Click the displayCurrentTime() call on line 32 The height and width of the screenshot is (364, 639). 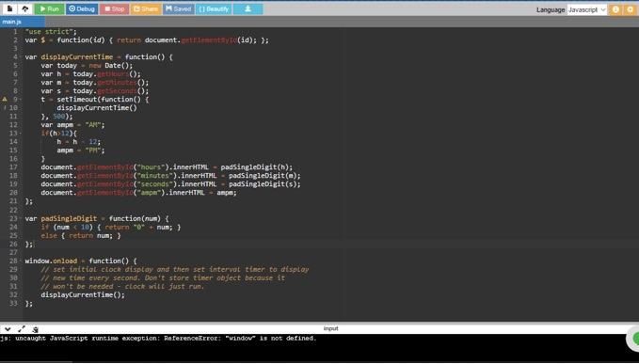point(83,294)
